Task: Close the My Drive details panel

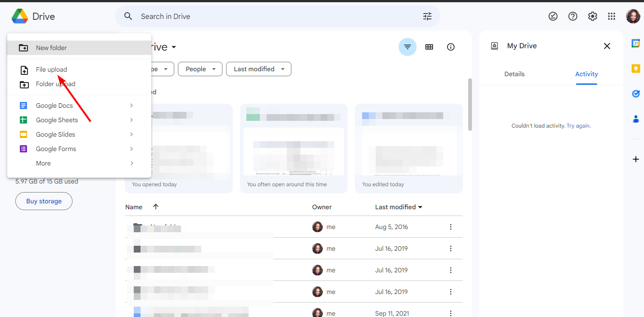Action: tap(607, 46)
